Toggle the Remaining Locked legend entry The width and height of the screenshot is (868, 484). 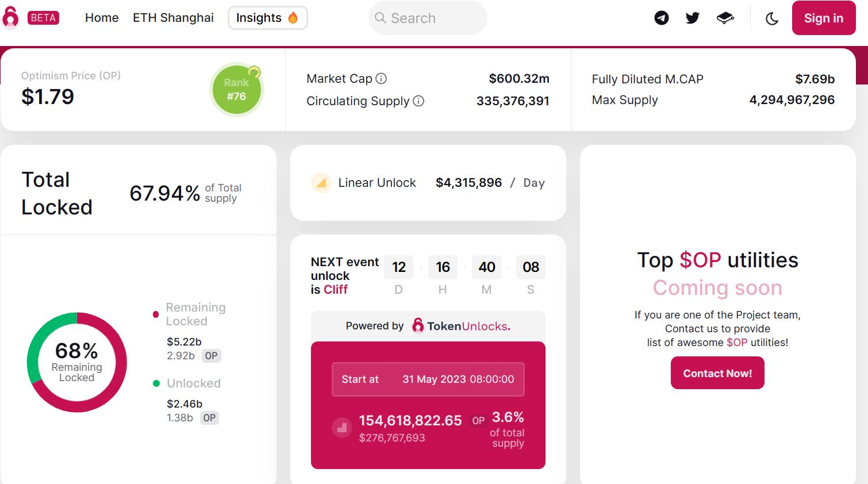coord(190,315)
